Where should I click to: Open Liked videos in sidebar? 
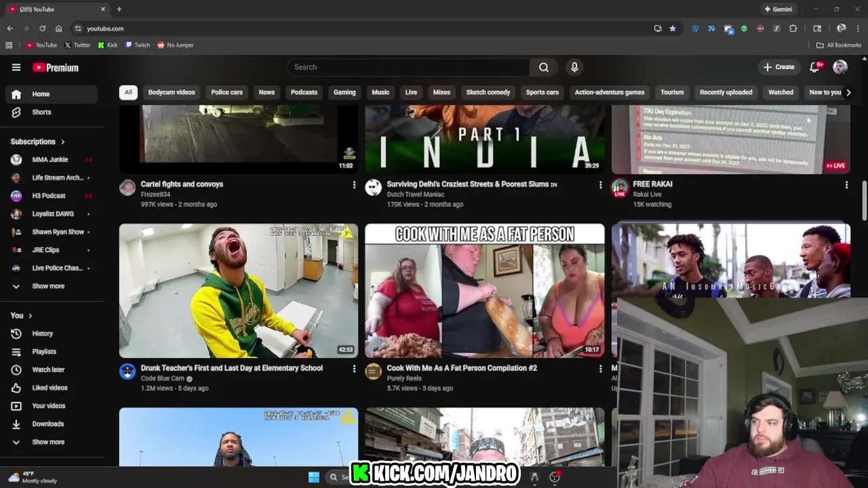pyautogui.click(x=52, y=388)
